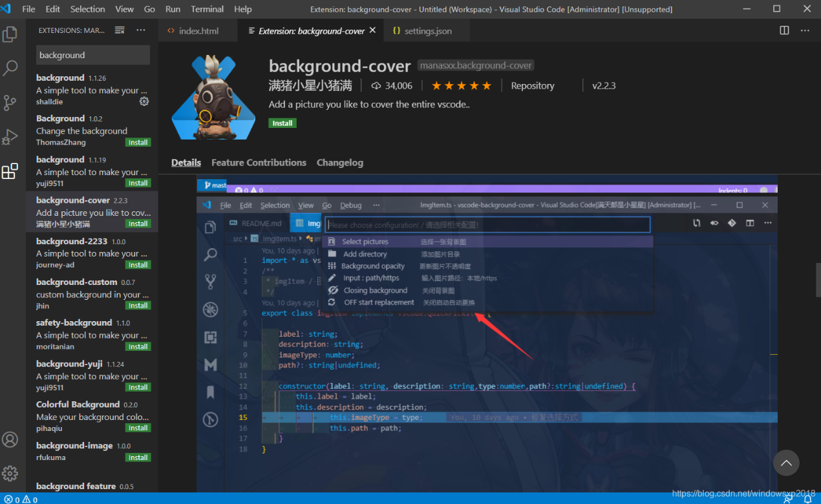The width and height of the screenshot is (821, 504).
Task: Install Background extension by ThomasZhang
Action: [138, 142]
